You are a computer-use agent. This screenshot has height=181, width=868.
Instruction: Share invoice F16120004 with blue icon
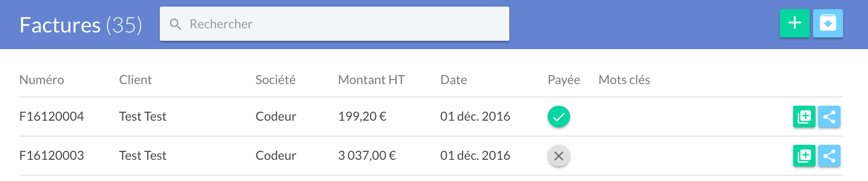[829, 117]
